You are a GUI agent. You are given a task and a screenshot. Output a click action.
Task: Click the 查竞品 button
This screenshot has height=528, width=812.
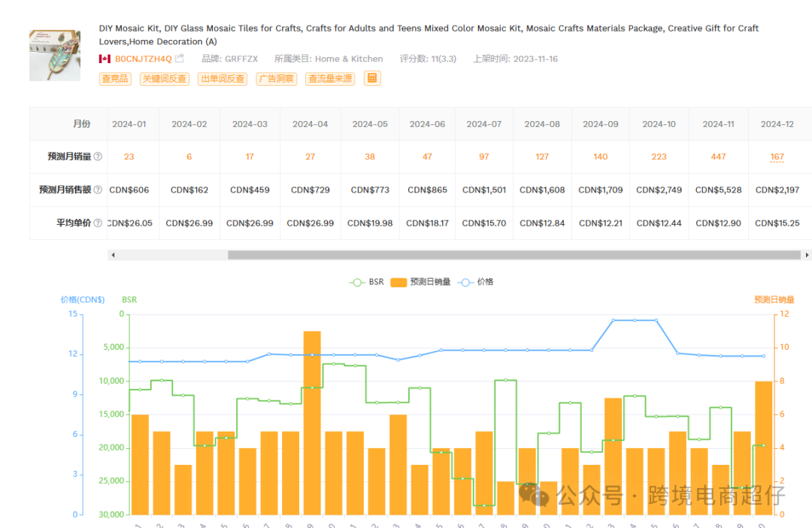coord(115,78)
